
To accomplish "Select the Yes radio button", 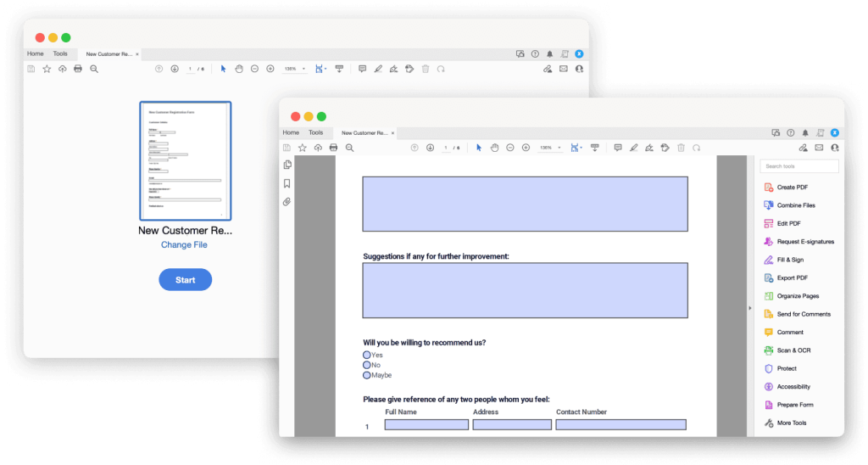I will (x=366, y=355).
